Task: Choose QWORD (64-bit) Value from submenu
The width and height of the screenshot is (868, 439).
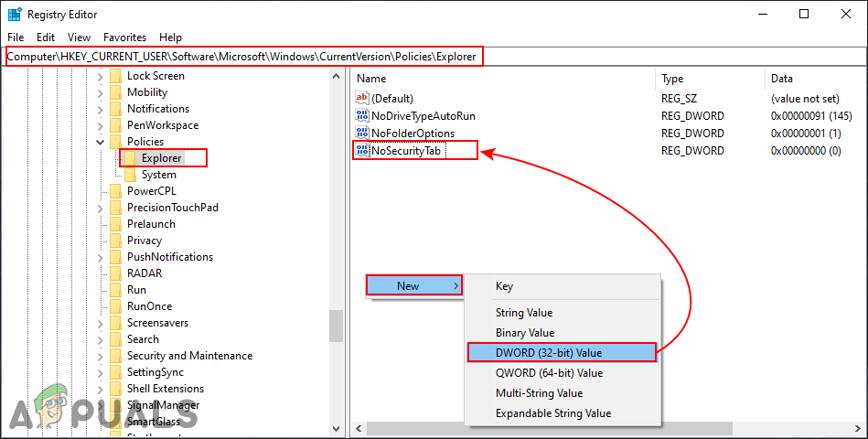Action: [x=563, y=373]
